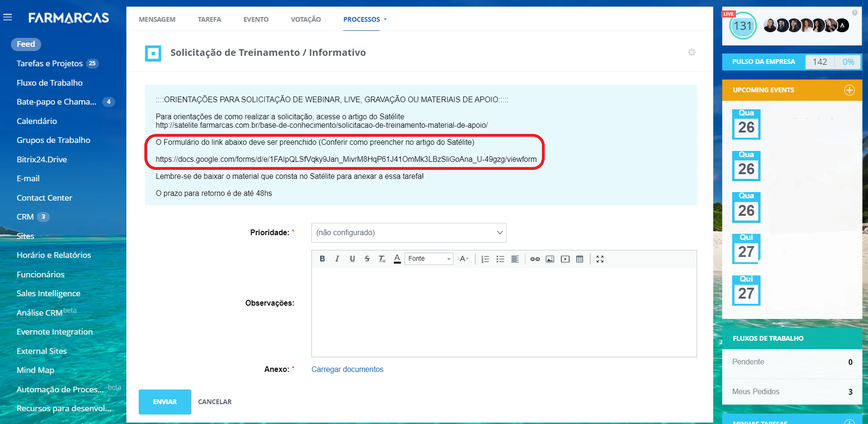Image resolution: width=868 pixels, height=424 pixels.
Task: Switch to the Tarefa tab
Action: [209, 19]
